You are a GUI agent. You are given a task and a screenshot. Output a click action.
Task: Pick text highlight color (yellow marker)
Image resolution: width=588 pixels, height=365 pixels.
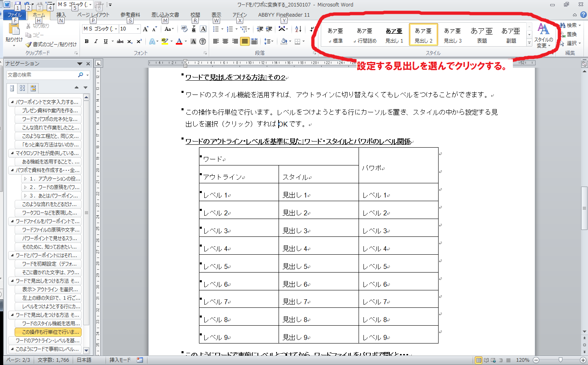click(164, 41)
